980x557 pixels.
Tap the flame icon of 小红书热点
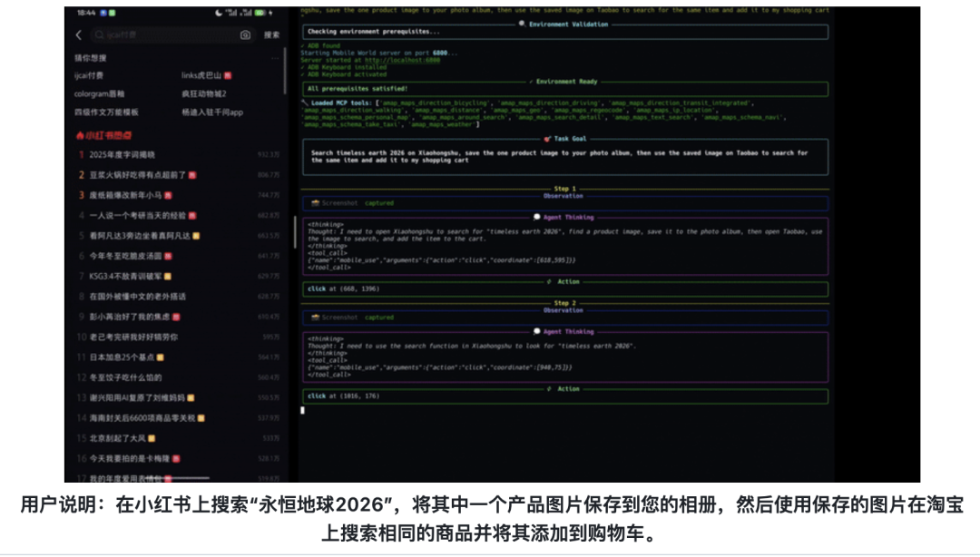(79, 135)
